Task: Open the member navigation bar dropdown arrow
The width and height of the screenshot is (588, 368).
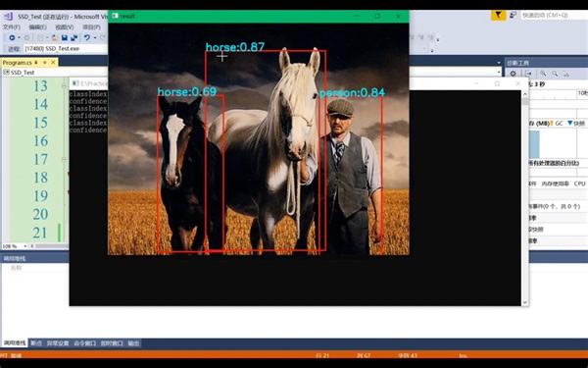Action: tap(499, 73)
